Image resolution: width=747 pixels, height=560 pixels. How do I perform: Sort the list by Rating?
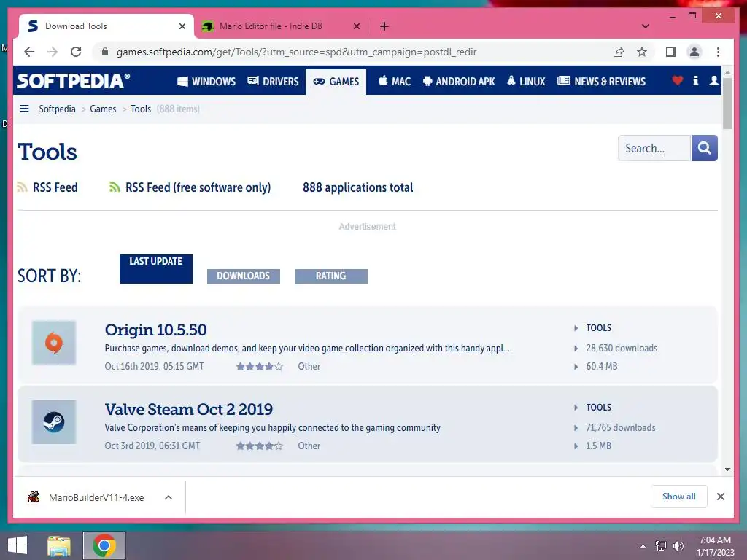point(331,276)
